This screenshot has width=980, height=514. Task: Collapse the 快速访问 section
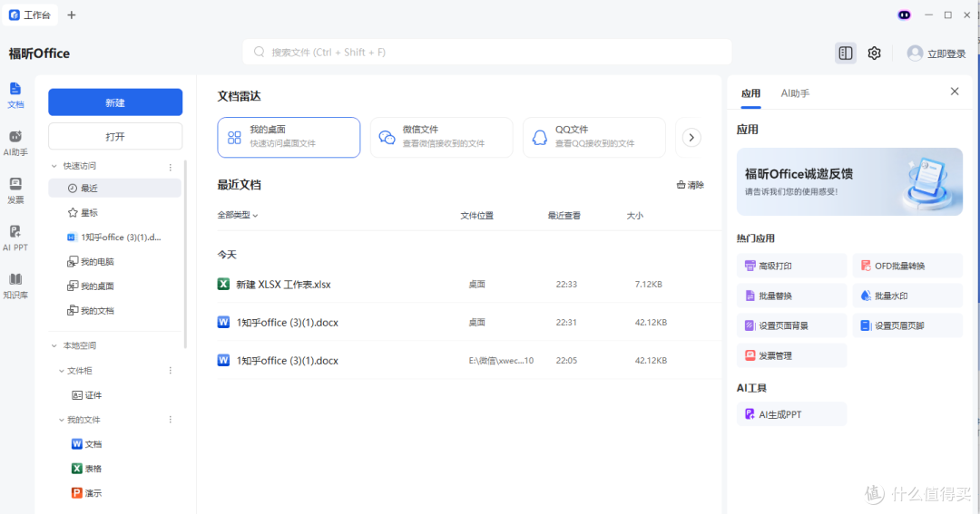(54, 166)
